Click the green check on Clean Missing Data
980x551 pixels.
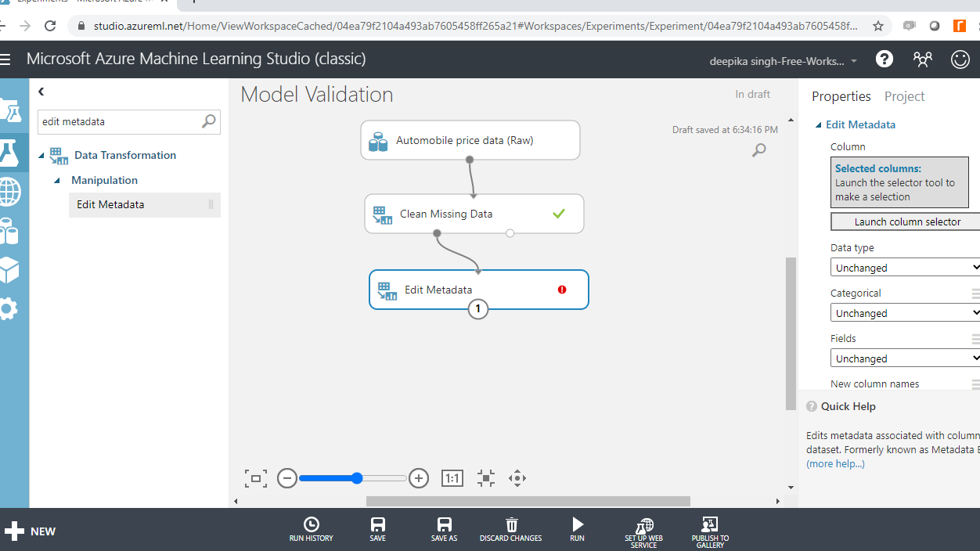tap(558, 213)
